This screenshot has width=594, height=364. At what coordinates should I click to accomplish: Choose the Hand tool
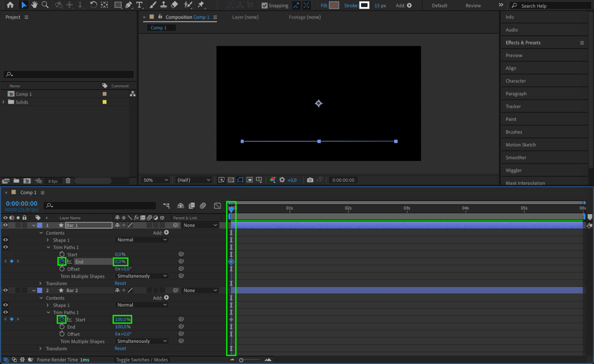coord(34,5)
